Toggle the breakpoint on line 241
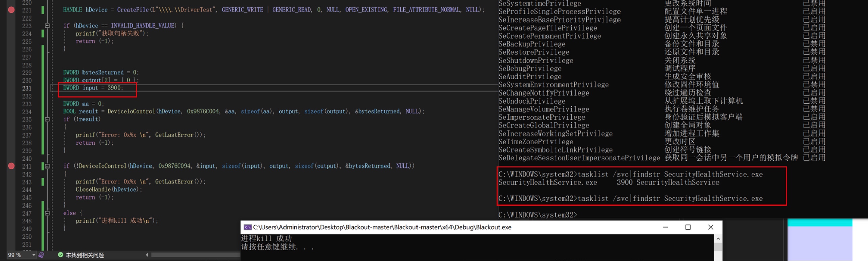The height and width of the screenshot is (261, 868). [x=11, y=166]
